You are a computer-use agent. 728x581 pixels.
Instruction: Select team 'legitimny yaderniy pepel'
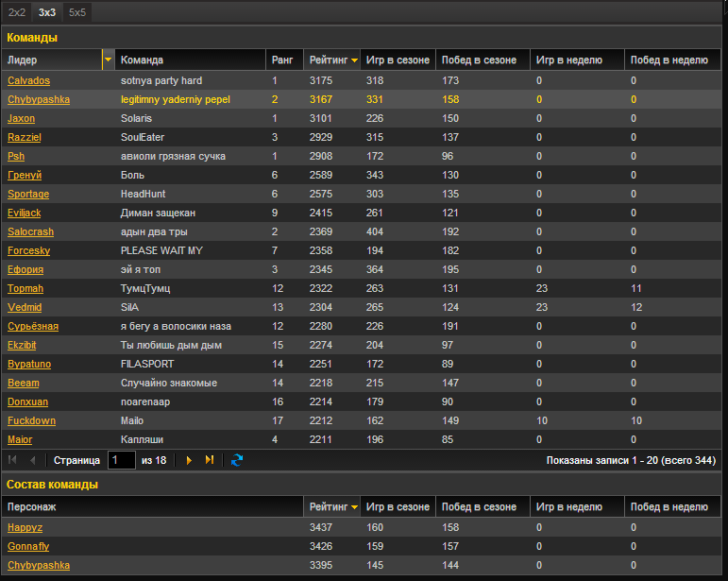click(x=176, y=99)
